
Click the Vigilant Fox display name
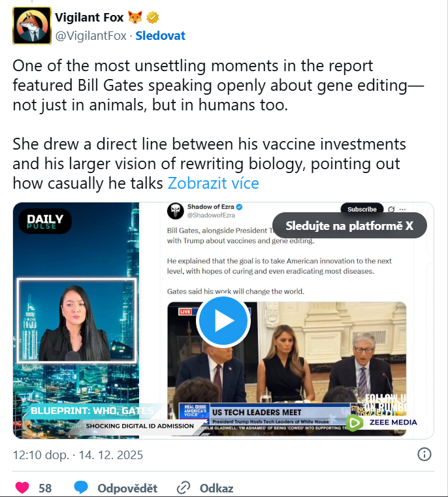(89, 18)
